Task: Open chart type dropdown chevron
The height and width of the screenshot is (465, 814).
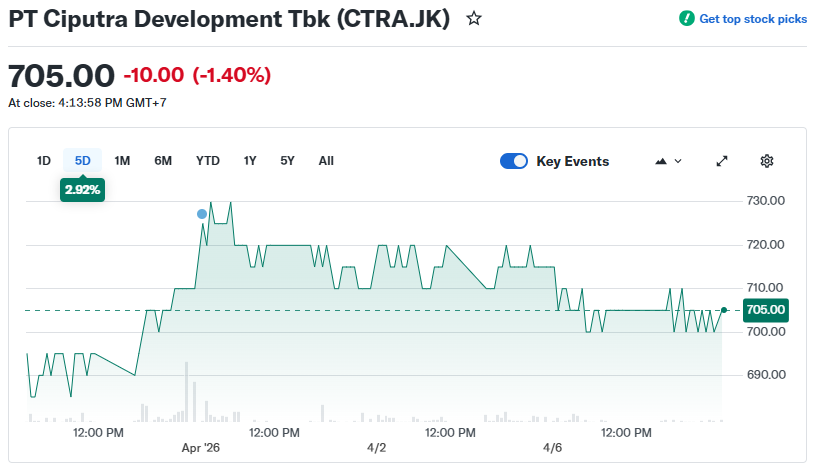Action: coord(678,161)
